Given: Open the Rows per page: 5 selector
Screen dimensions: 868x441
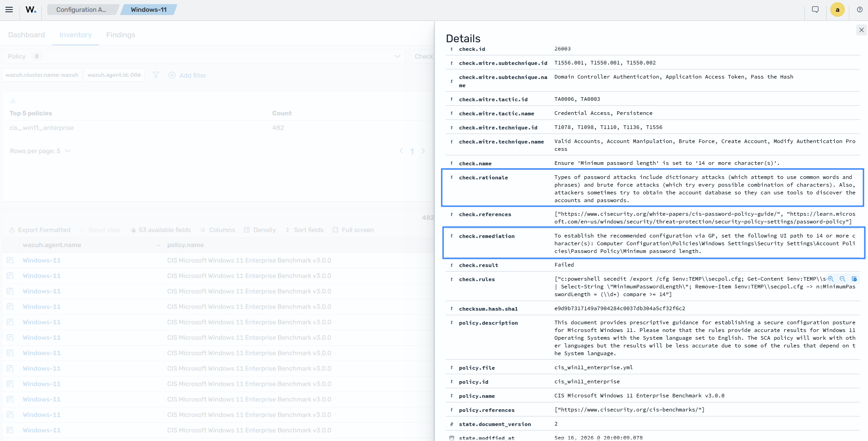Looking at the screenshot, I should [40, 151].
